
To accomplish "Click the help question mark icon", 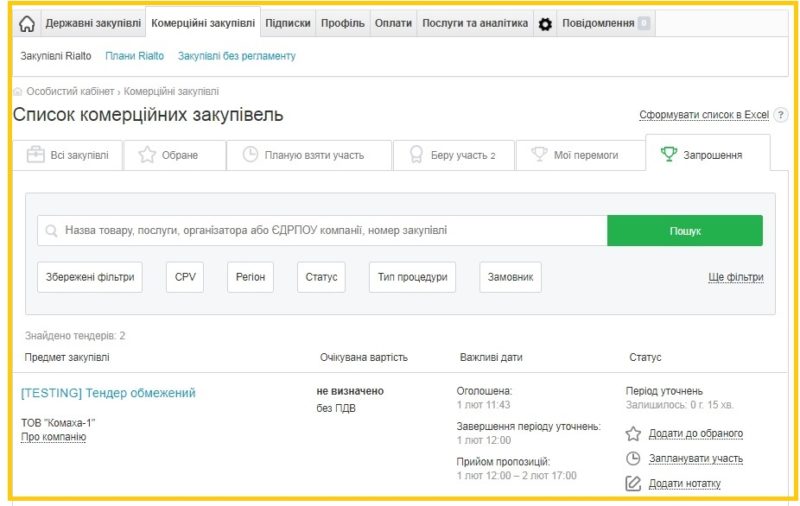I will point(780,115).
